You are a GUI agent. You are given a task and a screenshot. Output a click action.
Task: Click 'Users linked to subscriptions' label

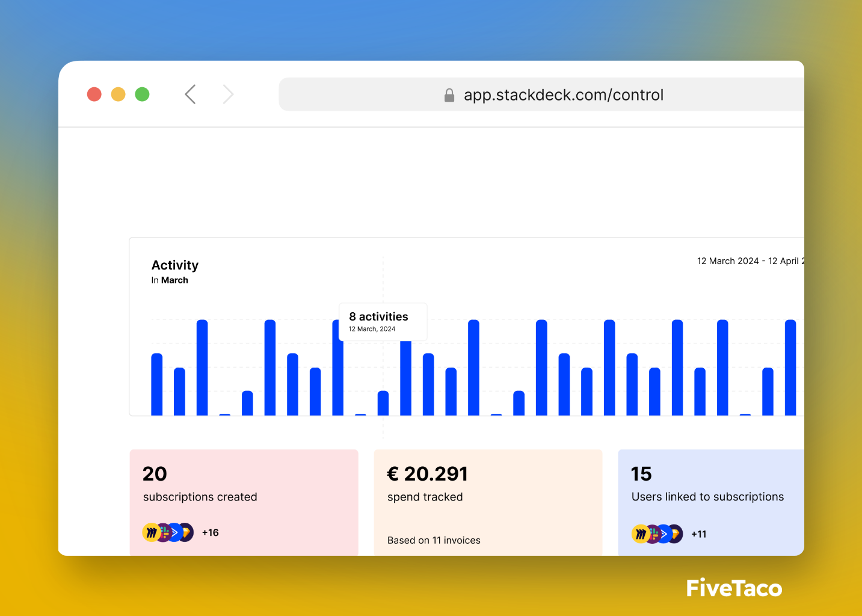707,497
